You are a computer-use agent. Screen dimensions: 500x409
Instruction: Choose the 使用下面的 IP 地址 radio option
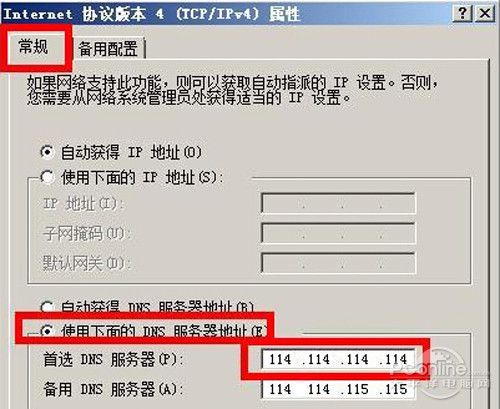[47, 177]
